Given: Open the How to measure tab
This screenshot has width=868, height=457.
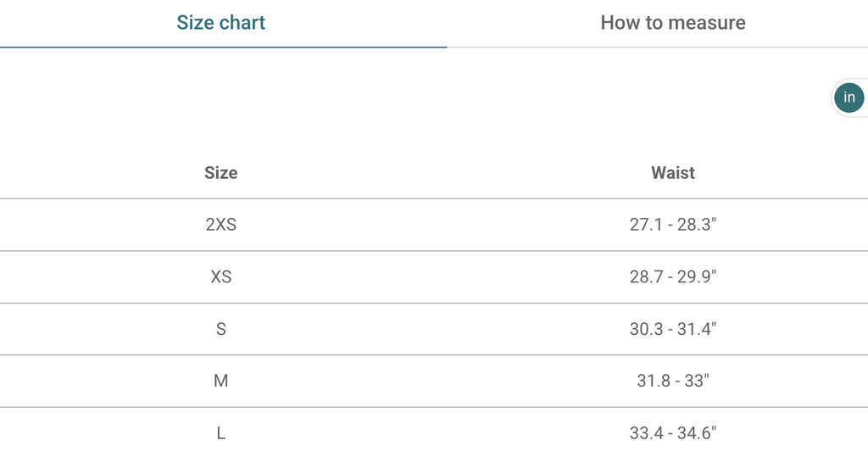Looking at the screenshot, I should coord(673,23).
